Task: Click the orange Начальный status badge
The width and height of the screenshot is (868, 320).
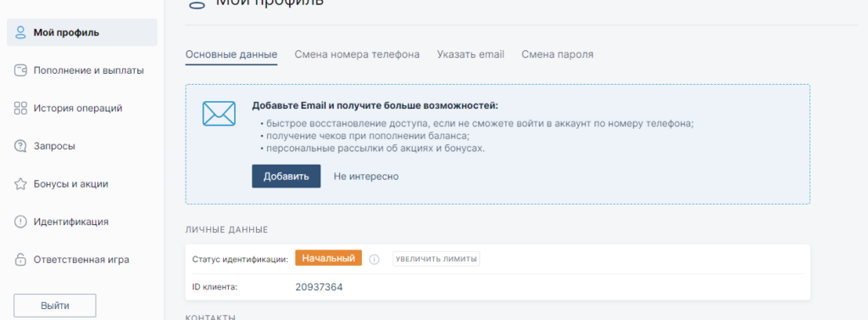Action: click(328, 258)
